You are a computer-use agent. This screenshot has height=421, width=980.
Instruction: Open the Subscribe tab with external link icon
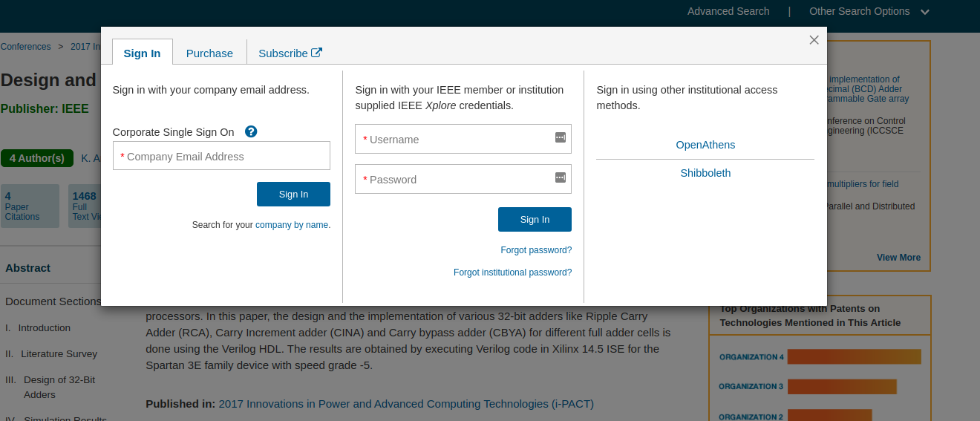[290, 53]
